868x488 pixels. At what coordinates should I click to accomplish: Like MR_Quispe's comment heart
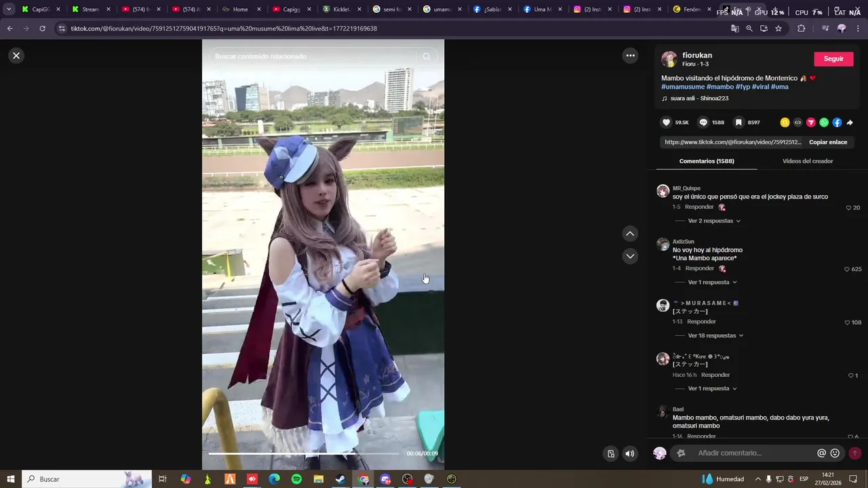[x=848, y=208]
